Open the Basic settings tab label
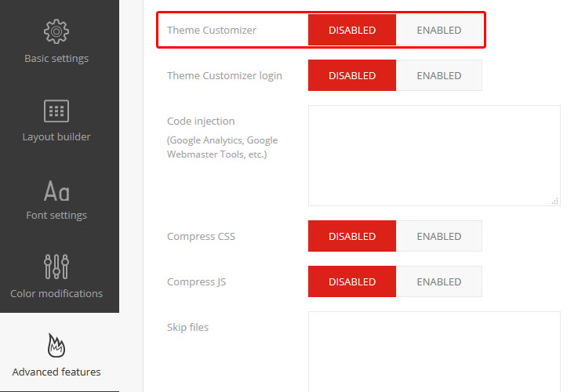 (x=56, y=58)
